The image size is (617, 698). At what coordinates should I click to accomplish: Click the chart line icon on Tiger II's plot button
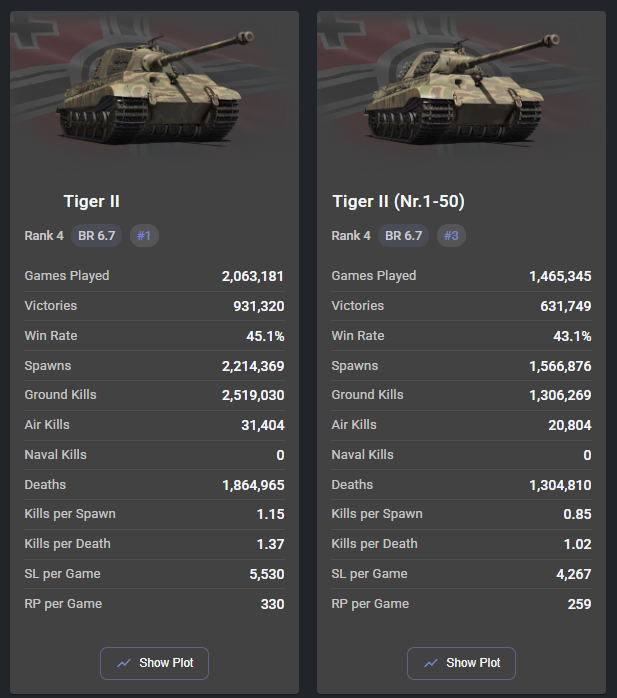124,663
